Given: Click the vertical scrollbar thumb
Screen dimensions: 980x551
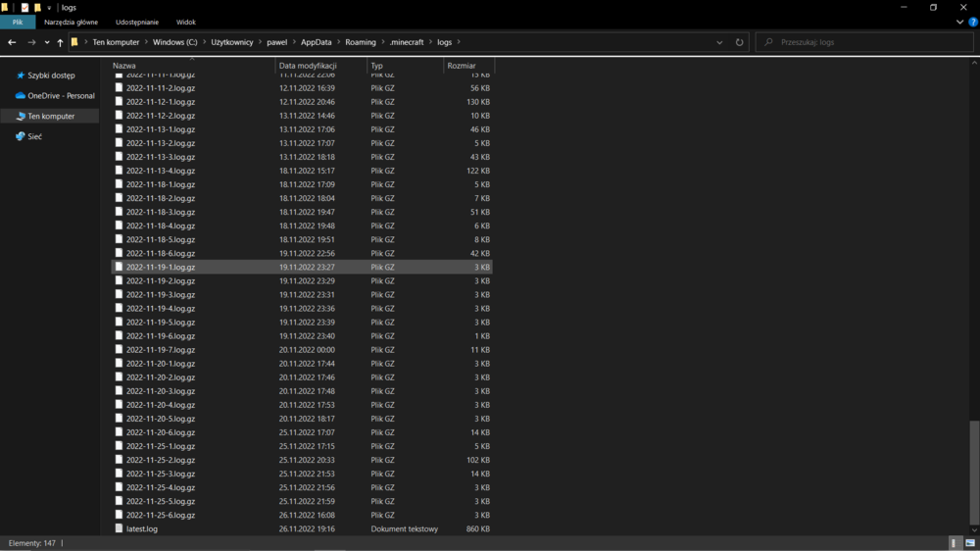Looking at the screenshot, I should pos(974,473).
